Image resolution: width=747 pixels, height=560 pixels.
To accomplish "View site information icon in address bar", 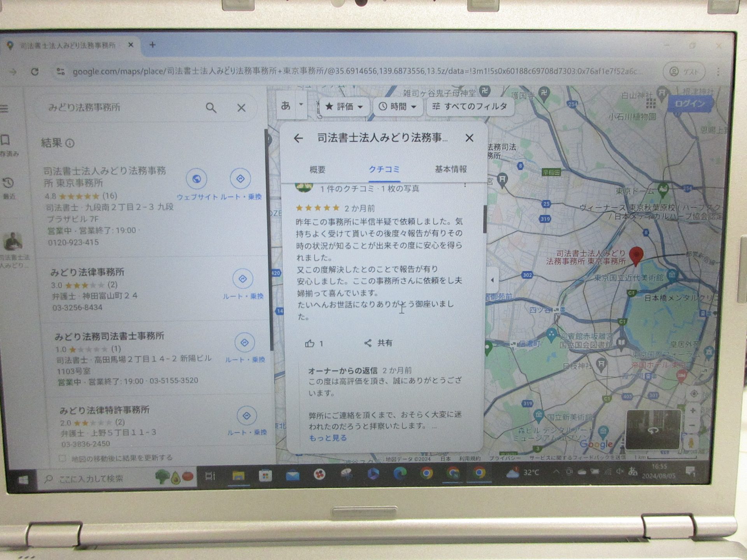I will coord(60,72).
